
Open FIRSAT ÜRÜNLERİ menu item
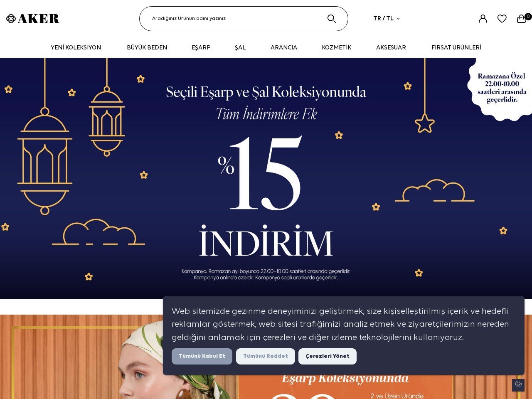click(456, 47)
